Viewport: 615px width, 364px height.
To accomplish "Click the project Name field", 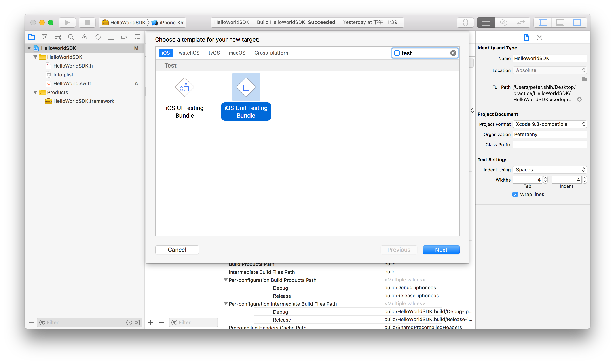I will [x=549, y=58].
